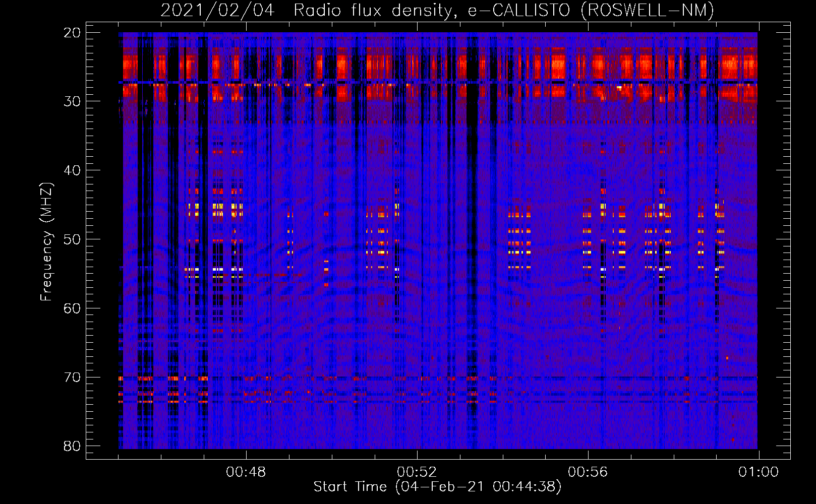Click the 'Frequency (MHZ)' axis label
This screenshot has width=816, height=504.
click(x=46, y=242)
